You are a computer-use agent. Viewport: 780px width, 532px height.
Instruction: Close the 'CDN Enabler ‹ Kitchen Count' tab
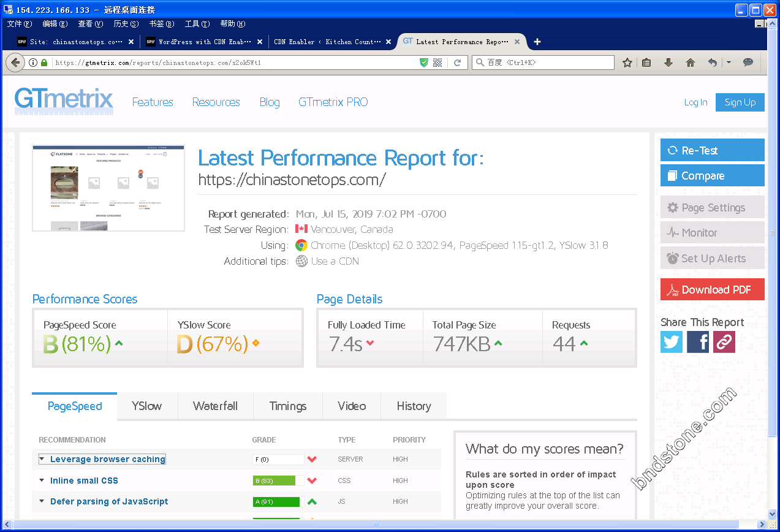click(x=388, y=42)
